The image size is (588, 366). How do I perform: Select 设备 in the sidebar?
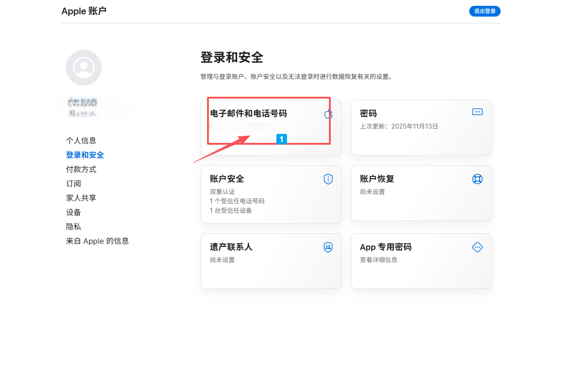[73, 212]
